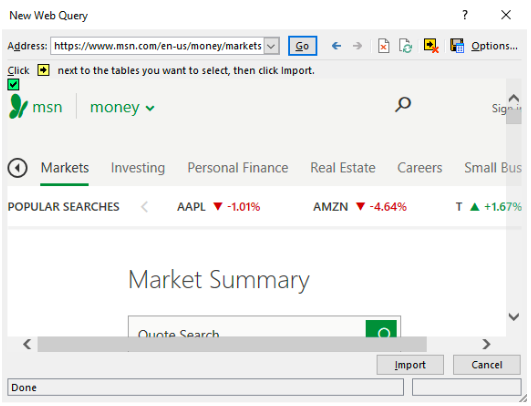The image size is (531, 406).
Task: Close the New Web Query dialog
Action: [506, 15]
